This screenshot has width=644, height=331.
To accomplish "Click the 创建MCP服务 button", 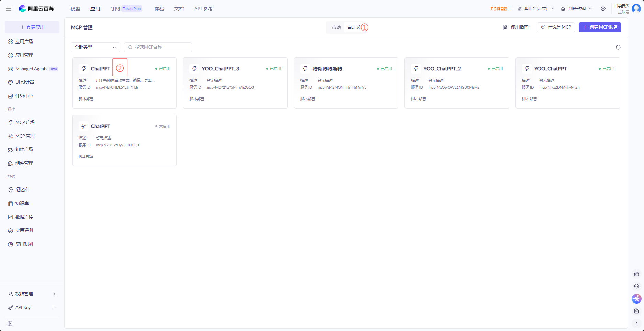I will click(x=600, y=27).
